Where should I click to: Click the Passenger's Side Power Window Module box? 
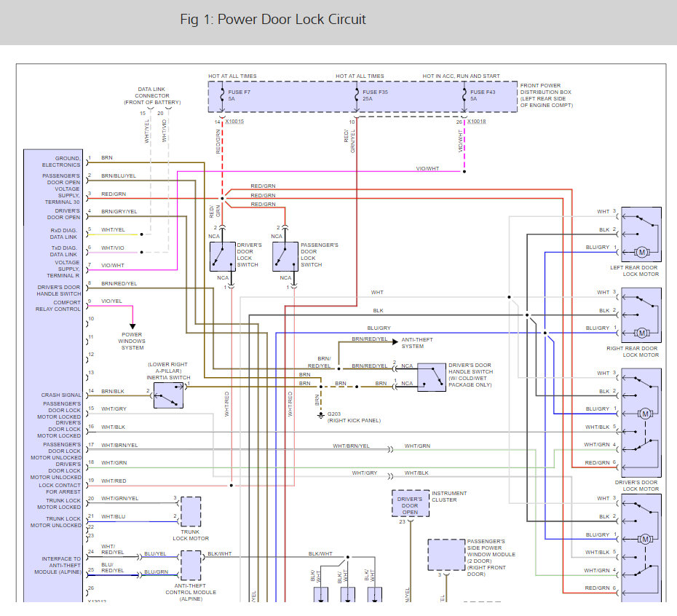[x=446, y=555]
